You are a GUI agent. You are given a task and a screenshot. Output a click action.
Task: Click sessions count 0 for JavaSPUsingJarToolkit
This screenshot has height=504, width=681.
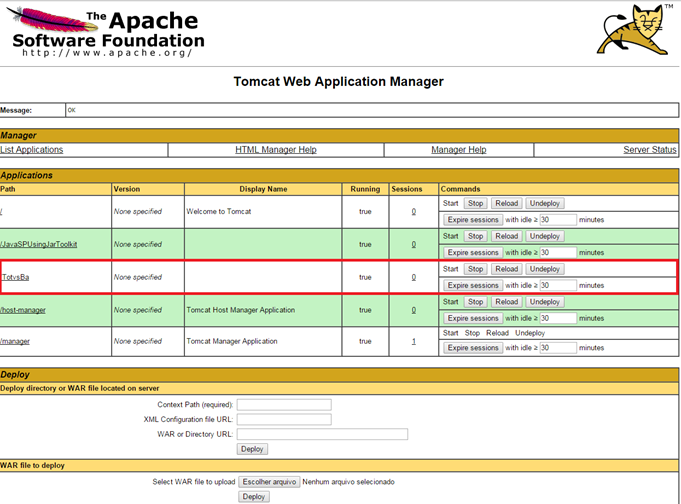tap(413, 244)
